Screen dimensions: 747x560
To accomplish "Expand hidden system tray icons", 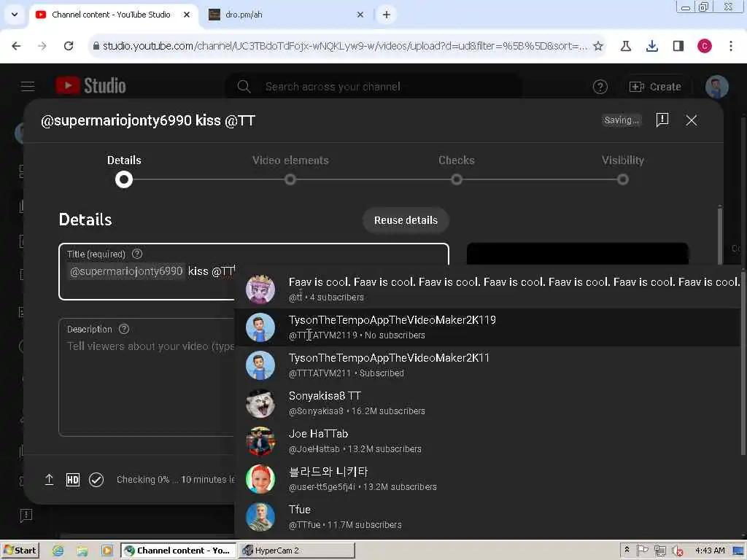I will pos(627,550).
